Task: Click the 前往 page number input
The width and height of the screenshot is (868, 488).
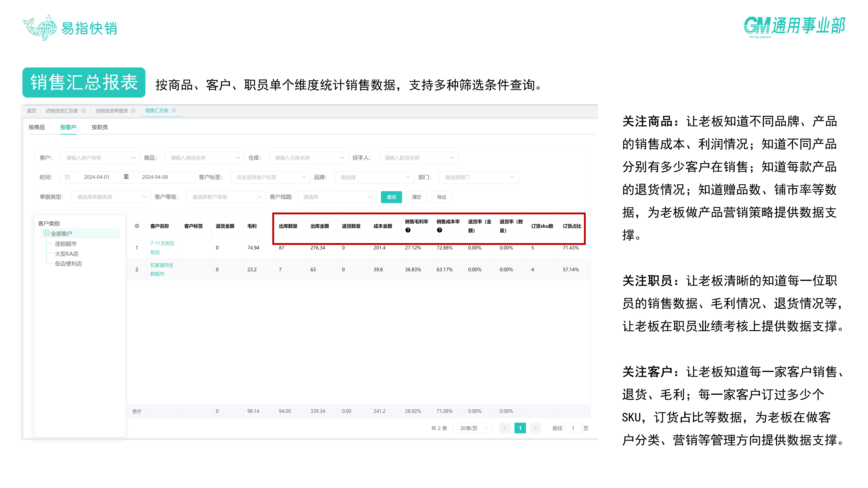Action: [x=573, y=428]
